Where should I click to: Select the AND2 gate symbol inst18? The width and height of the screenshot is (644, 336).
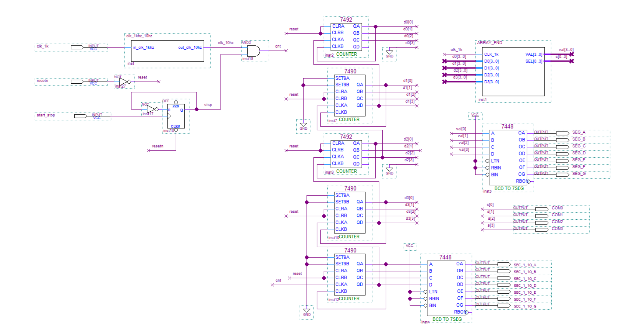(x=253, y=51)
